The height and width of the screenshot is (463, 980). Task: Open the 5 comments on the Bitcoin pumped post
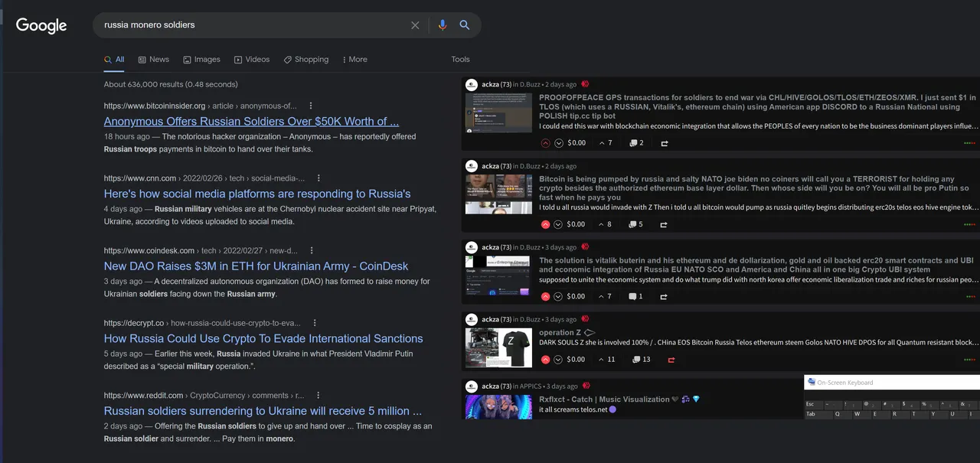(636, 224)
